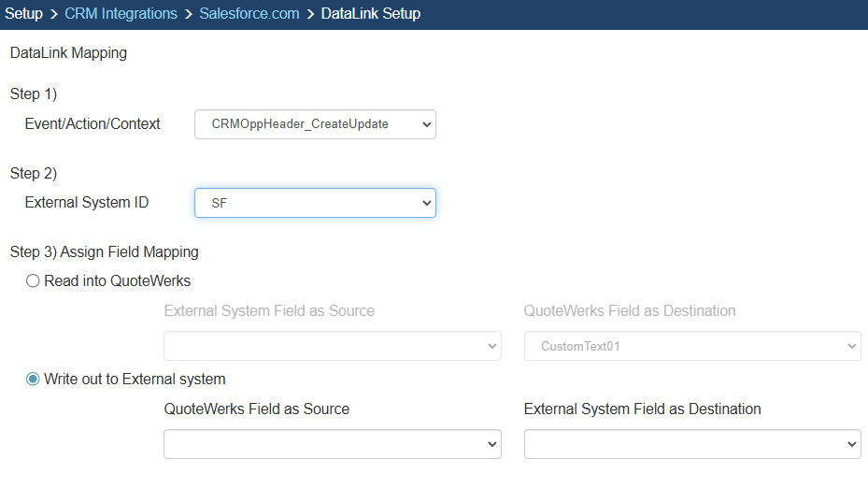Click the DataLink Mapping heading
868x488 pixels.
point(68,53)
